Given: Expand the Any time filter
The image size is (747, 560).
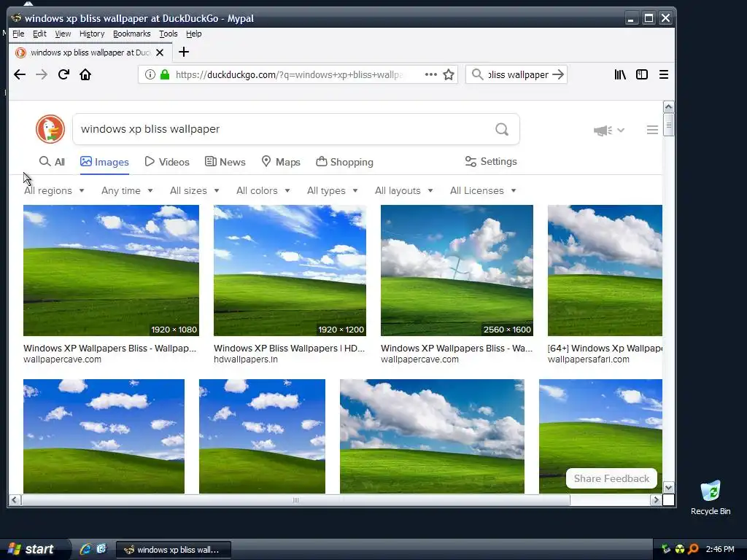Looking at the screenshot, I should point(127,190).
